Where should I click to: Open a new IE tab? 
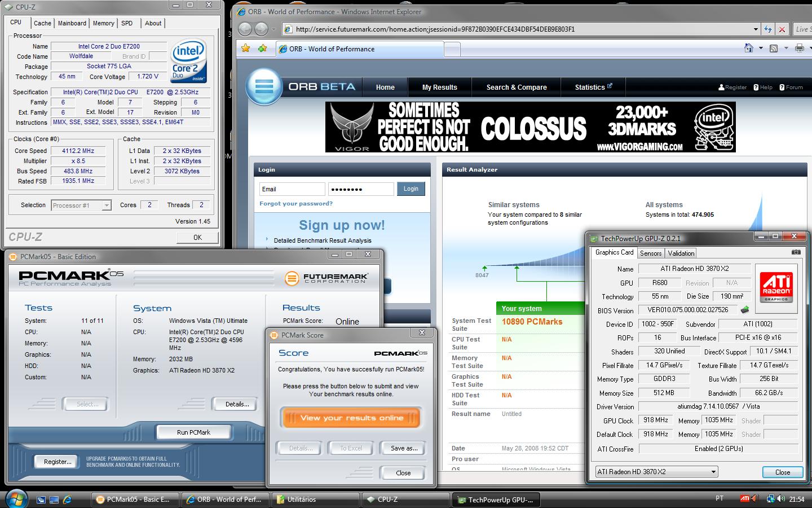click(x=452, y=50)
